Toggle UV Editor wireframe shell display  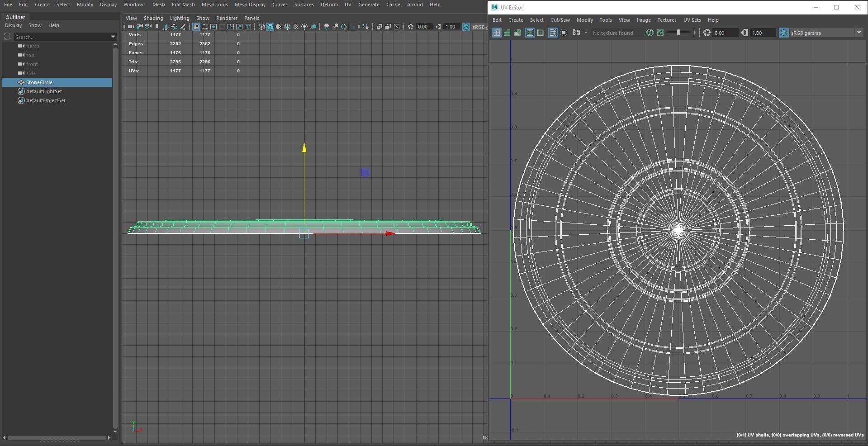pos(497,33)
